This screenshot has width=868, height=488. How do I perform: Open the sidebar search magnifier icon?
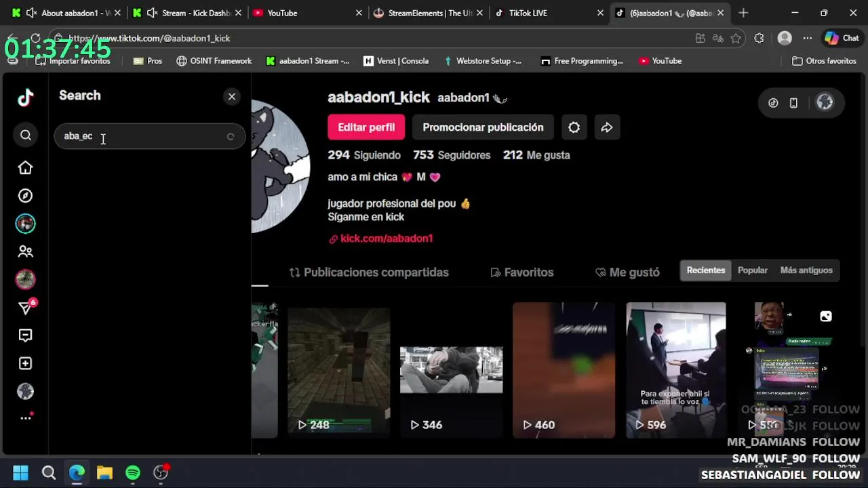click(x=25, y=136)
